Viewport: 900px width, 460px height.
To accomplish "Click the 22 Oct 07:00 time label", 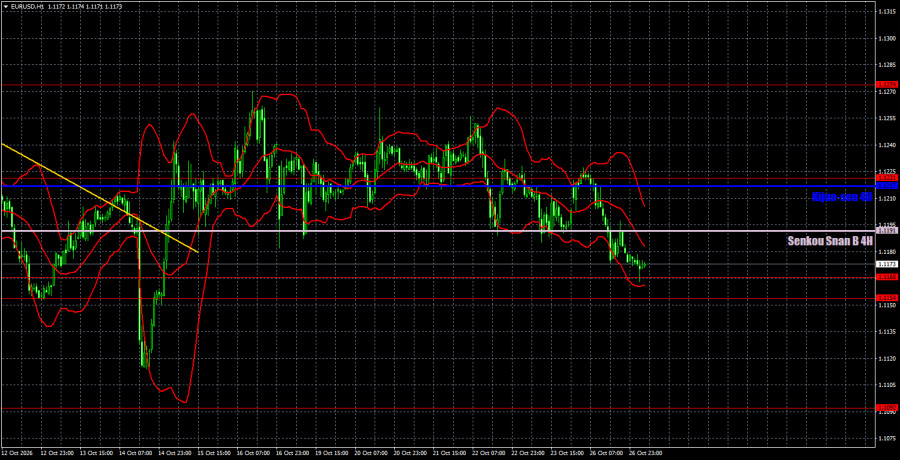I will [489, 453].
